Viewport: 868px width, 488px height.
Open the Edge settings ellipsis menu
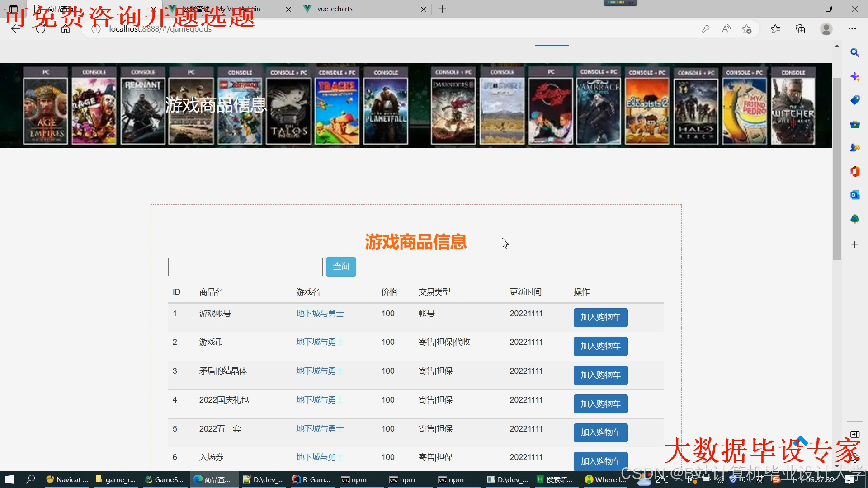pyautogui.click(x=852, y=29)
